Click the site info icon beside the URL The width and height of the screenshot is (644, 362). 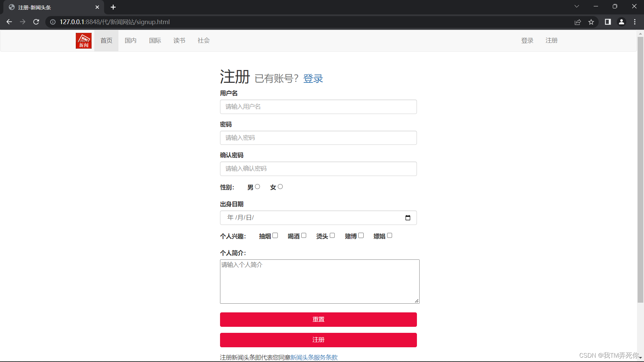tap(52, 22)
